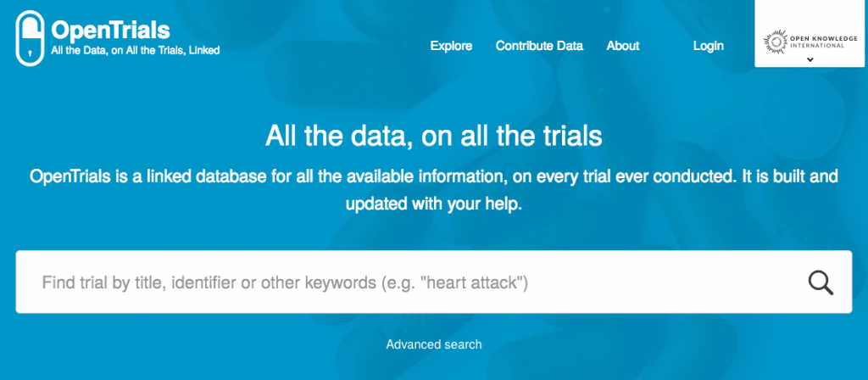868x380 pixels.
Task: Go to the About page
Action: click(623, 46)
